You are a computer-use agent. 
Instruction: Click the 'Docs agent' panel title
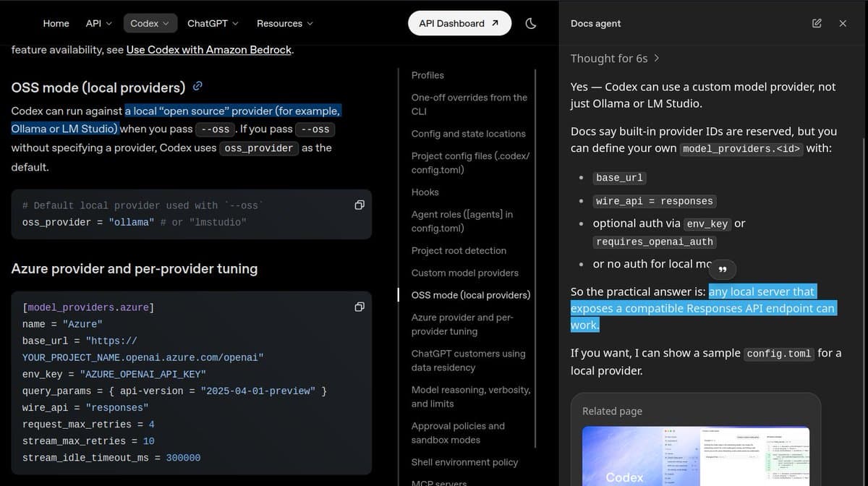[x=595, y=23]
